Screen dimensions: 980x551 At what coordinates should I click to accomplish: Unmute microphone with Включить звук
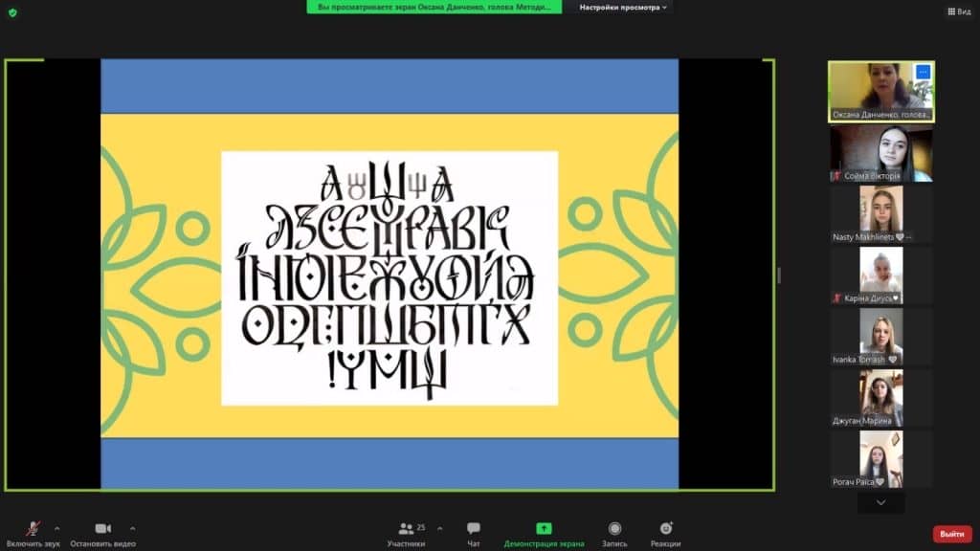(x=33, y=533)
